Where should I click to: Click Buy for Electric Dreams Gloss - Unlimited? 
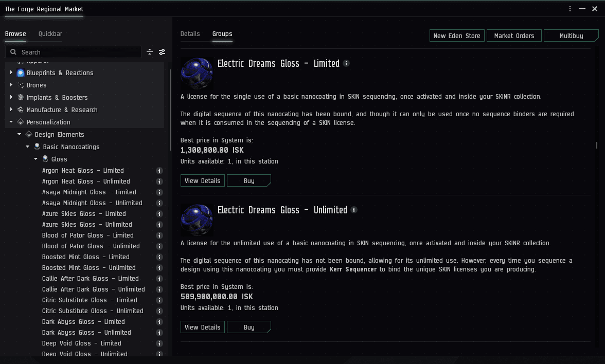click(x=249, y=327)
